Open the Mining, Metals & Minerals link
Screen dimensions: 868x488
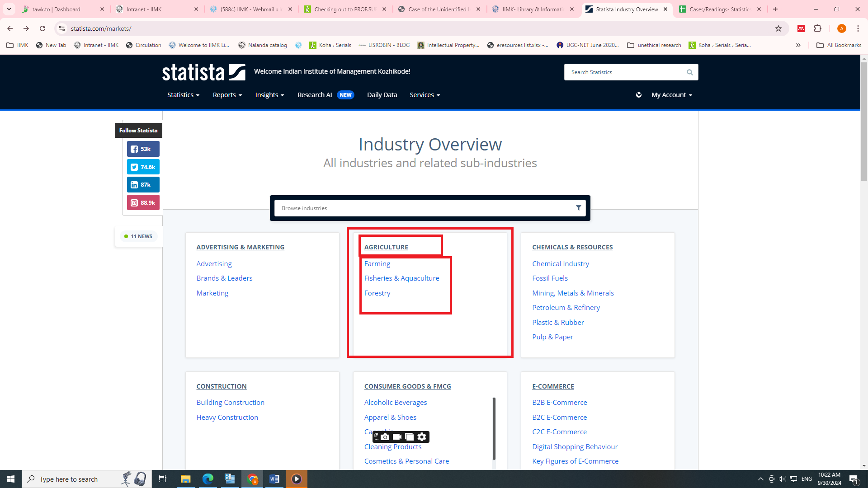point(573,293)
